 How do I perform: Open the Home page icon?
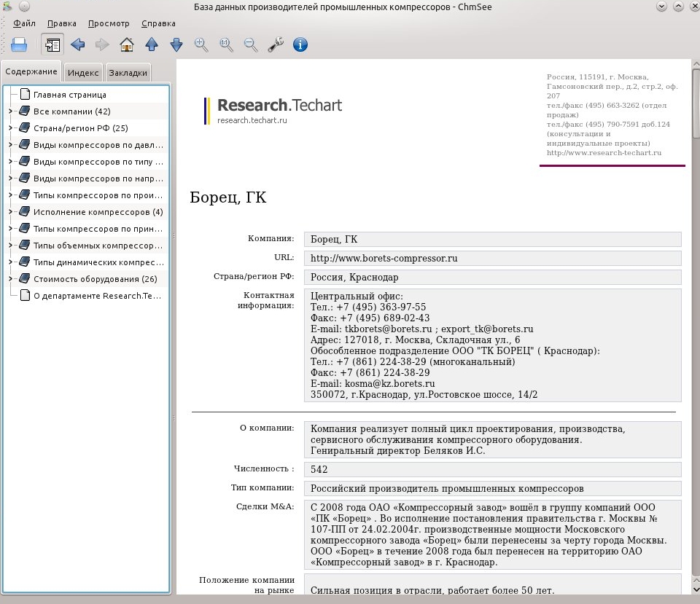[x=127, y=44]
